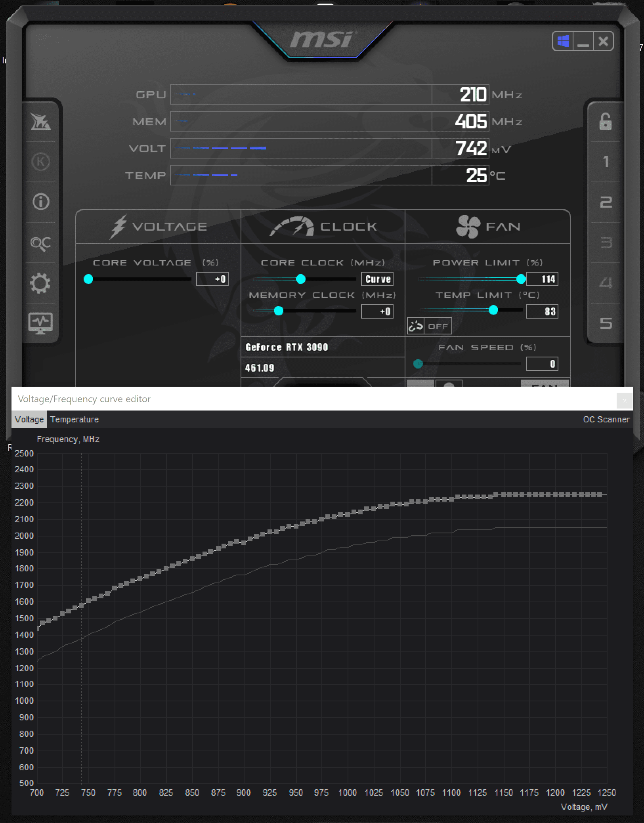
Task: Click the Voltage, mV axis label
Action: pos(584,807)
